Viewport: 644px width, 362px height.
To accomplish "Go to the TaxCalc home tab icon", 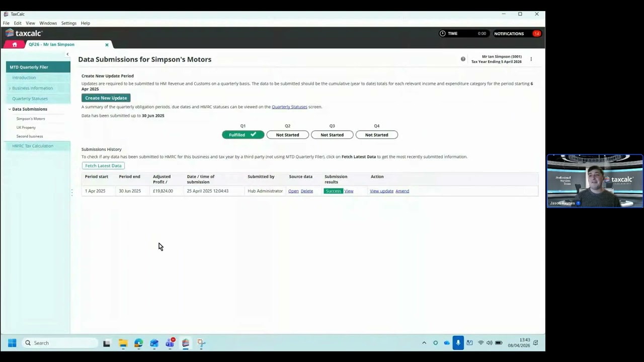I will 15,45.
